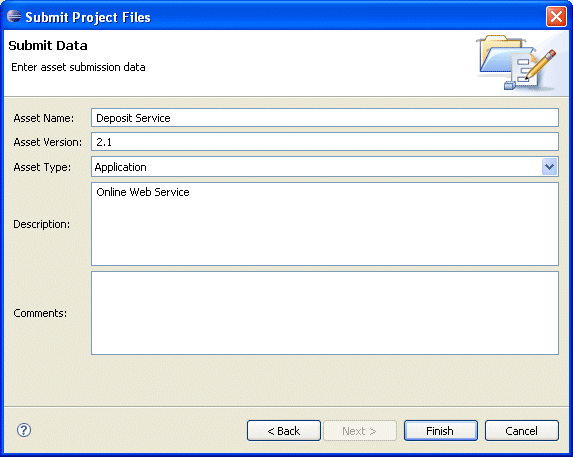Click inside the empty Comments text area

click(325, 313)
